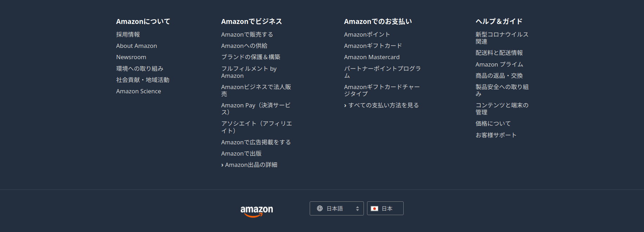Go to About Amazon page

137,46
